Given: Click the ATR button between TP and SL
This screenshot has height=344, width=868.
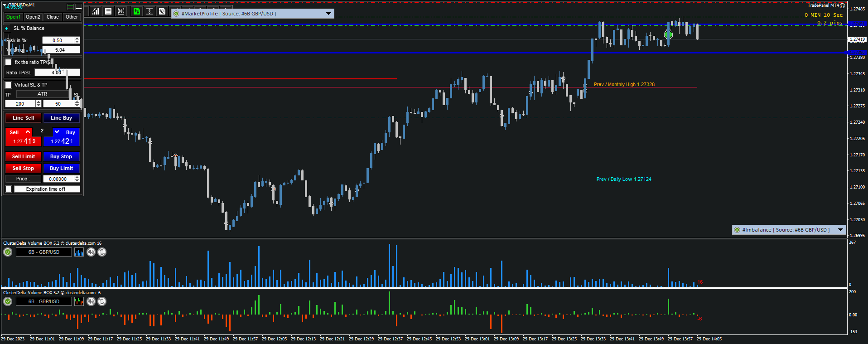Looking at the screenshot, I should tap(43, 94).
